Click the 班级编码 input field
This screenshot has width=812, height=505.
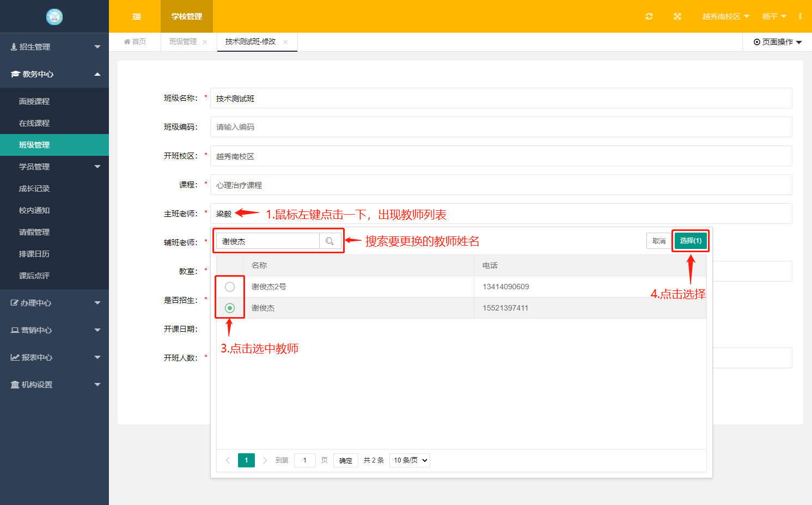point(500,127)
